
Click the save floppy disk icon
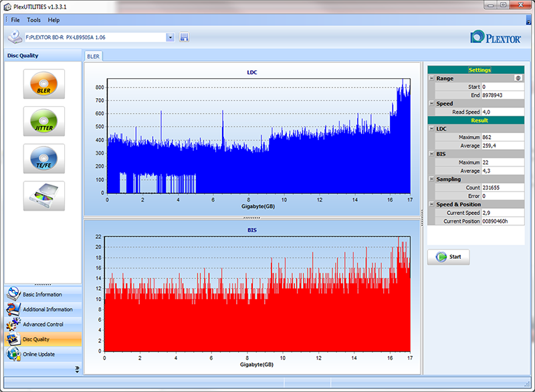[184, 37]
